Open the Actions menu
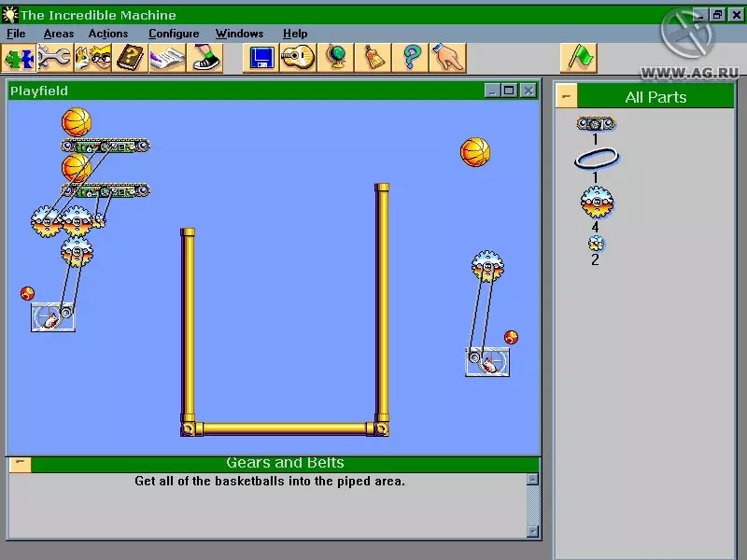 point(108,34)
